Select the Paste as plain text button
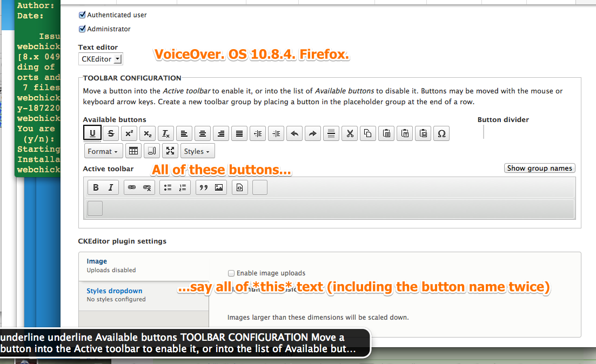The image size is (596, 364). pyautogui.click(x=405, y=133)
